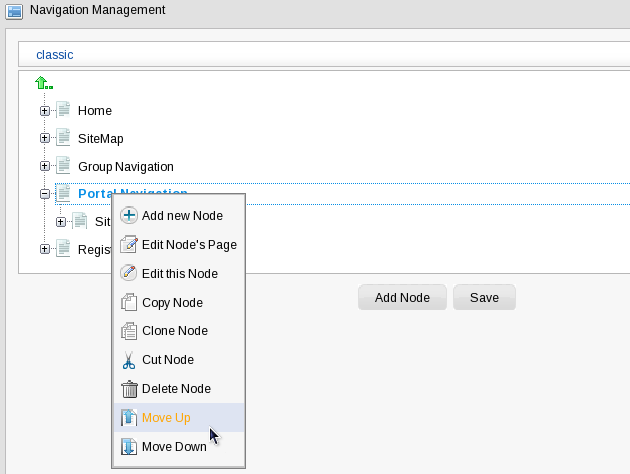Expand the Home tree node
Screen dimensions: 630x474
click(x=45, y=111)
